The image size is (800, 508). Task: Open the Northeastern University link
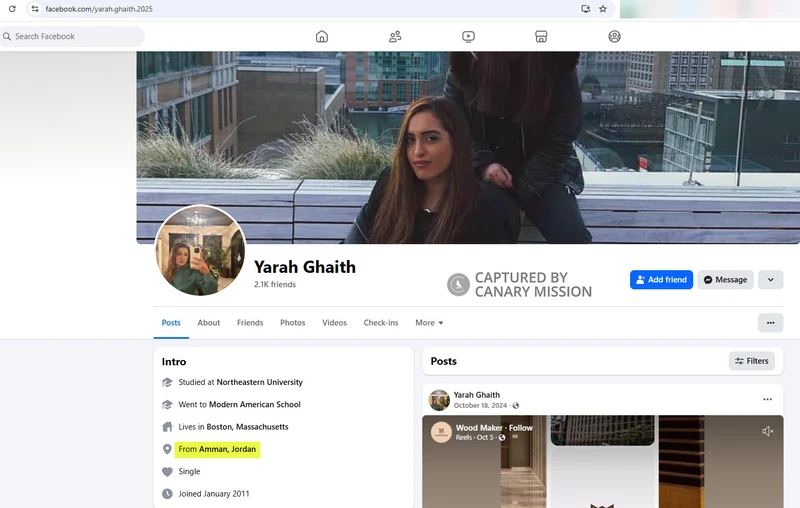click(259, 382)
